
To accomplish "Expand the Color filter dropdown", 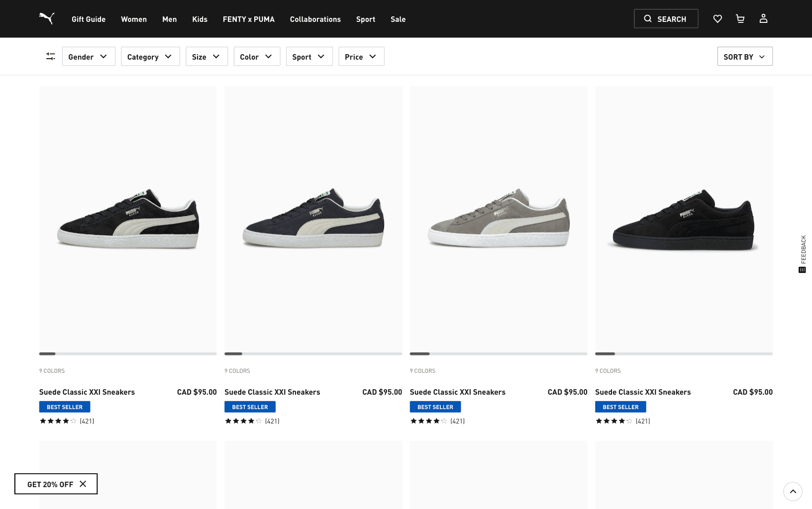I will 257,57.
